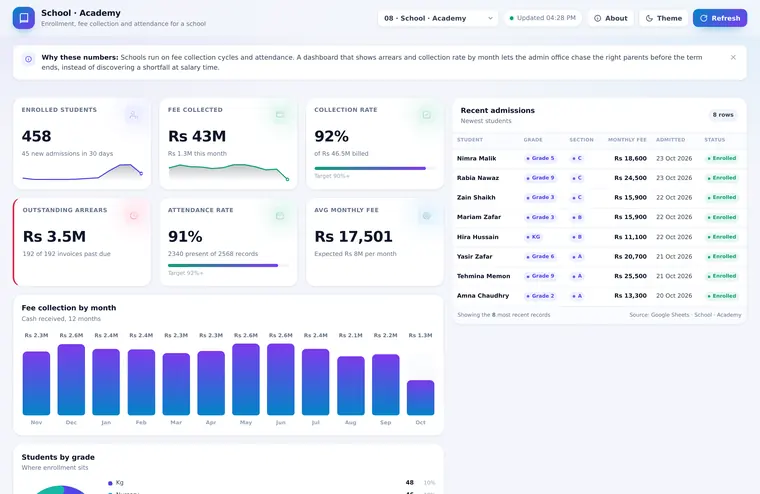
Task: Click the Outstanding Arrears clock icon
Action: tap(133, 216)
